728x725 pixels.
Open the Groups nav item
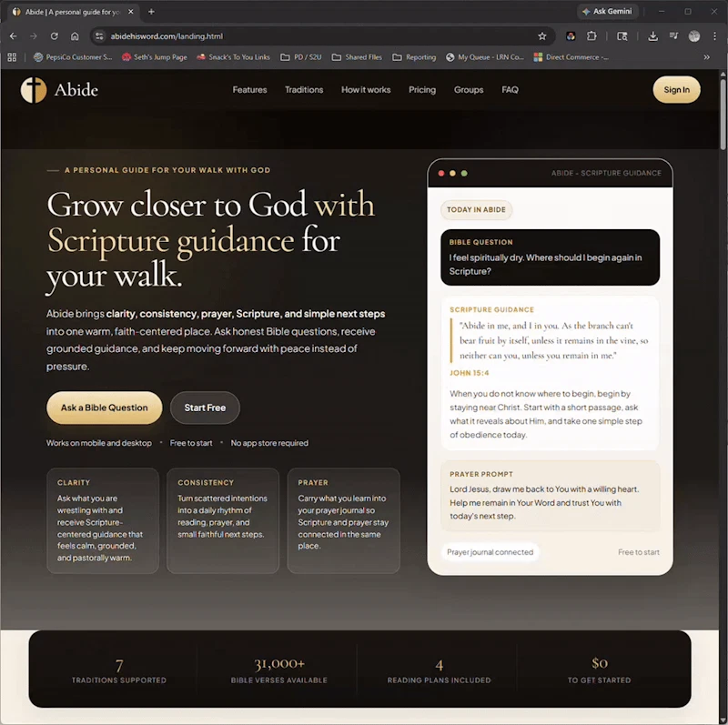tap(469, 89)
